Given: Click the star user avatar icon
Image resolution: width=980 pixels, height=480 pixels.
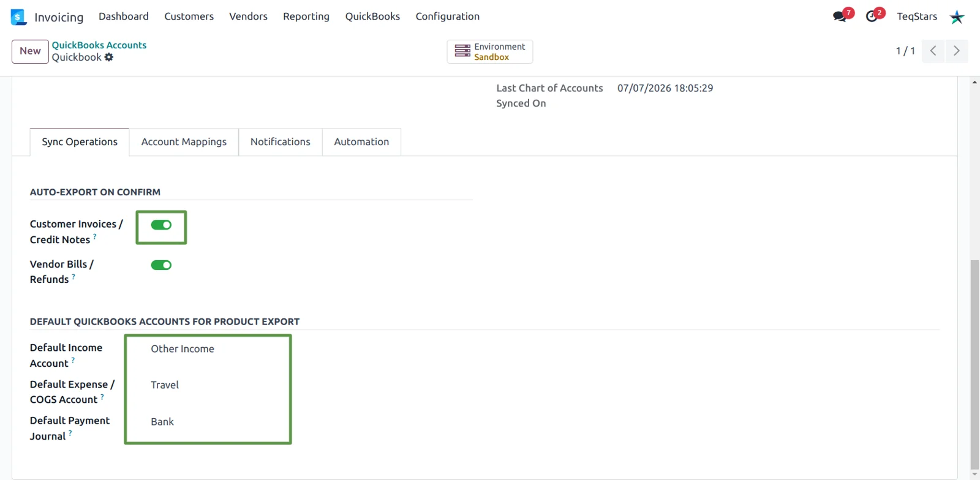Looking at the screenshot, I should 957,17.
